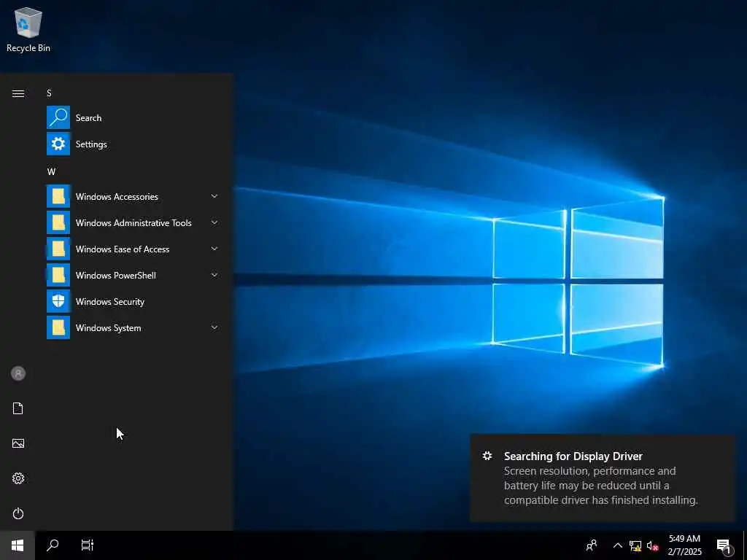
Task: Click the Windows Administrative Tools folder icon
Action: point(58,222)
